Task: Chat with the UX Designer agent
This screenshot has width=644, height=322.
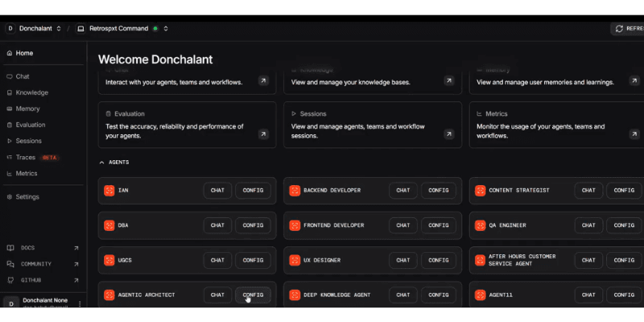Action: click(403, 260)
